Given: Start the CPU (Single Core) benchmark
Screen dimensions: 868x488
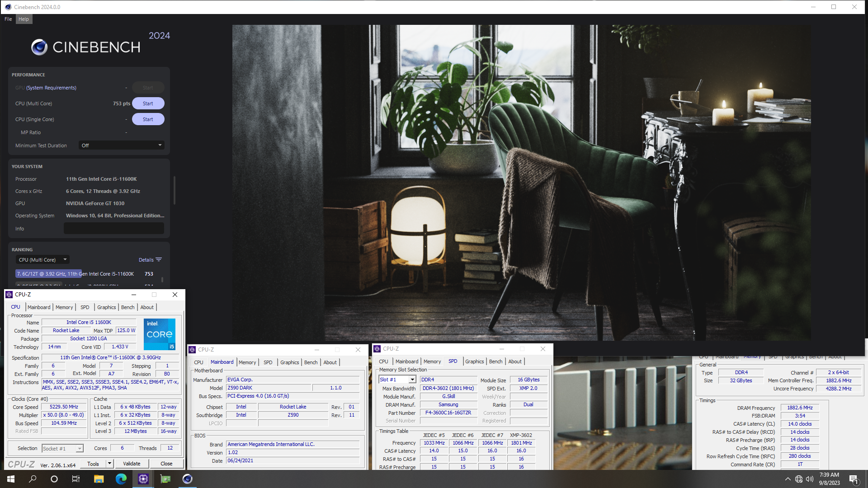Looking at the screenshot, I should click(148, 119).
